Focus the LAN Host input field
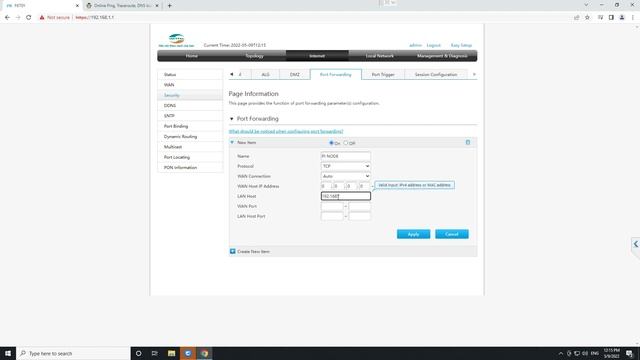This screenshot has height=360, width=640. click(346, 196)
